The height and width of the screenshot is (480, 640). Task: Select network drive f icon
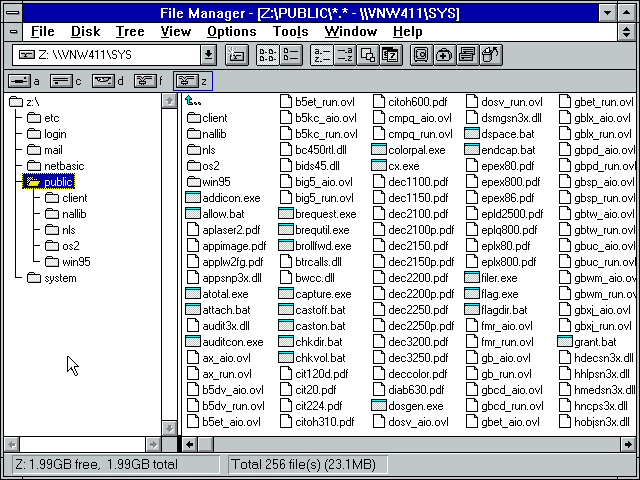point(145,81)
